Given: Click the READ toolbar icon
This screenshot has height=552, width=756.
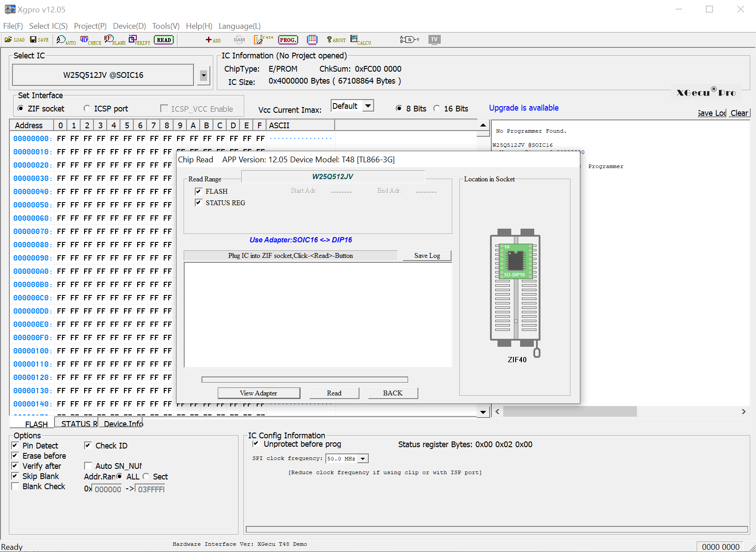Looking at the screenshot, I should tap(163, 39).
